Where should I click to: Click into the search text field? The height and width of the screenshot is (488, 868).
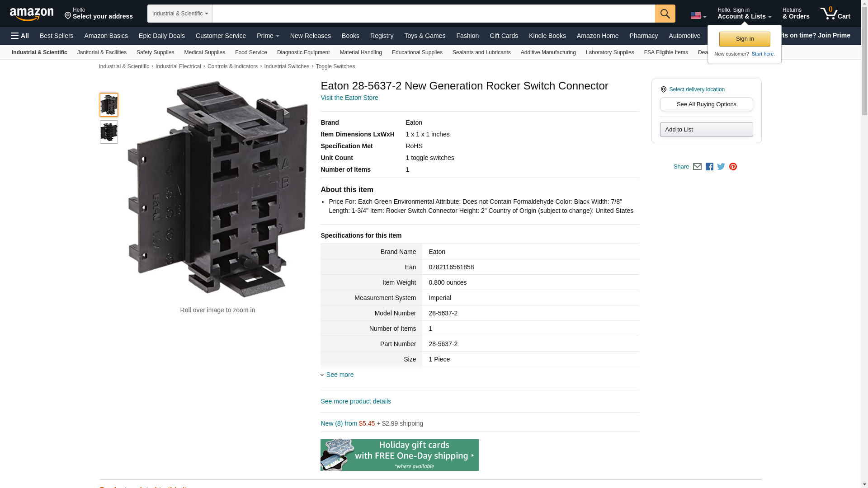433,14
